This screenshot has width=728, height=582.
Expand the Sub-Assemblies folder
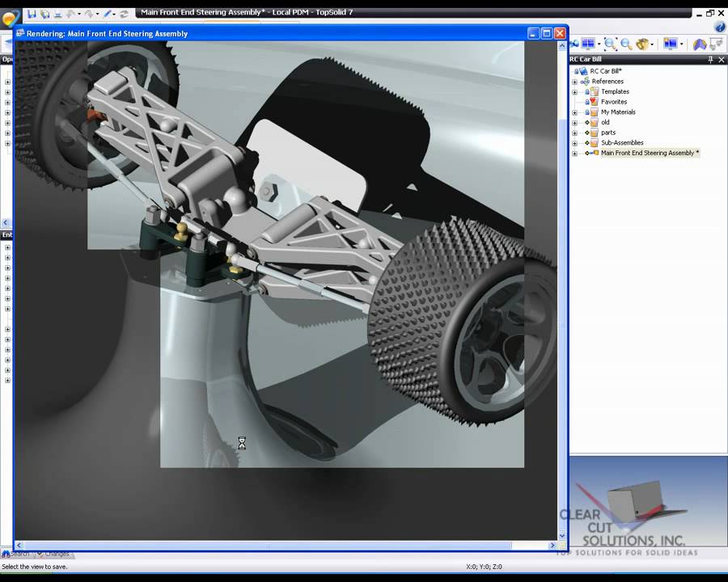tap(575, 143)
